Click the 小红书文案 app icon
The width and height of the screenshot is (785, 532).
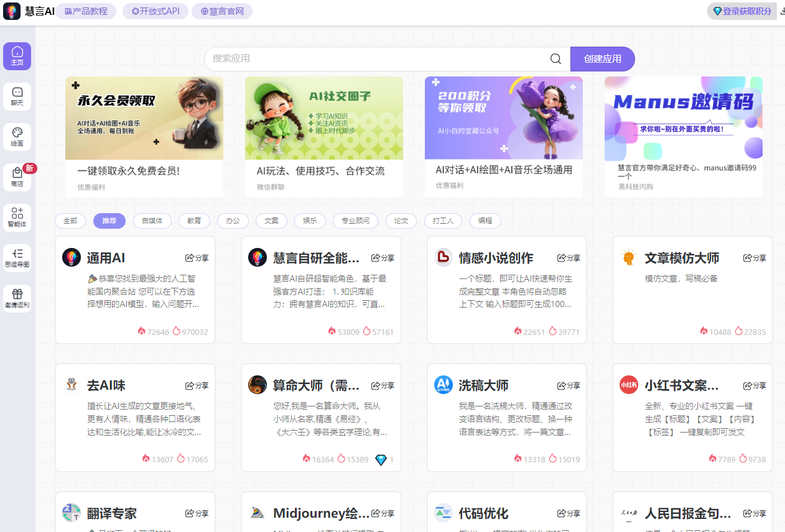(628, 385)
